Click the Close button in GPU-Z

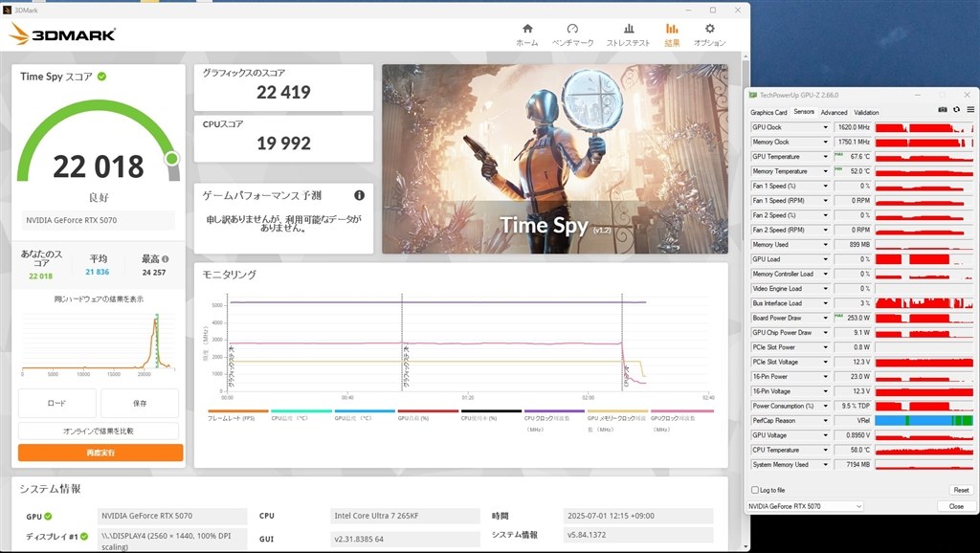tap(956, 506)
